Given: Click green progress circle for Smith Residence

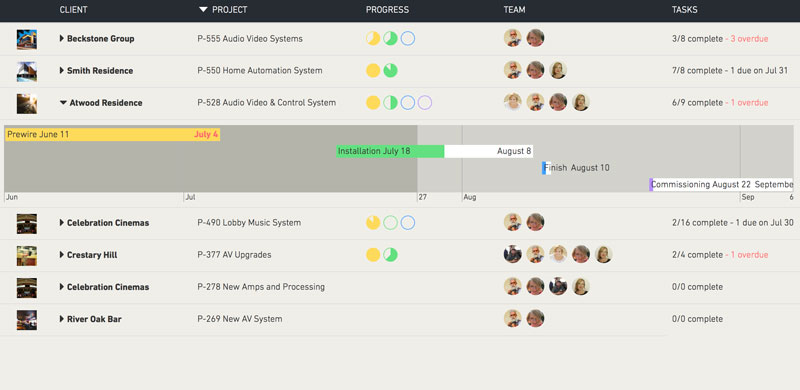Looking at the screenshot, I should (x=390, y=70).
